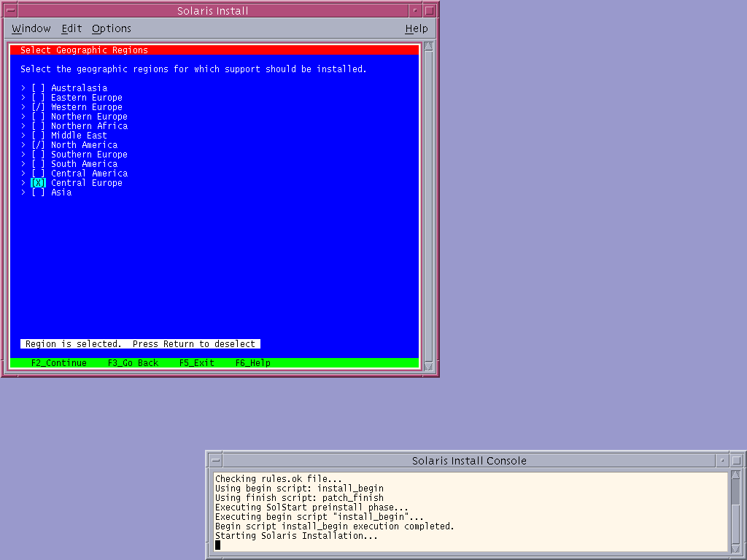Expand the Australasia region arrow
The image size is (747, 560).
click(23, 88)
